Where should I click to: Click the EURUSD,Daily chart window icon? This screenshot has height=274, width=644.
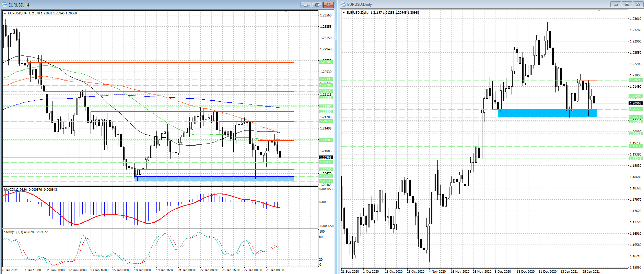[343, 4]
